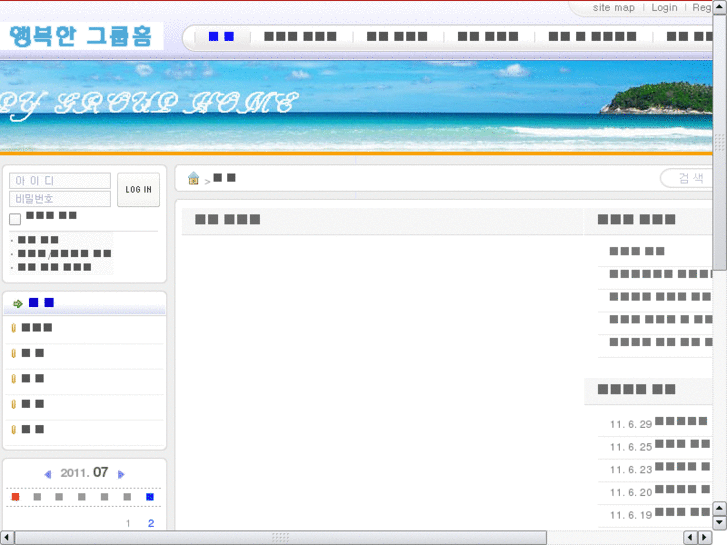Image resolution: width=727 pixels, height=545 pixels.
Task: Select the highlighted first blue navigation tab
Action: 221,37
